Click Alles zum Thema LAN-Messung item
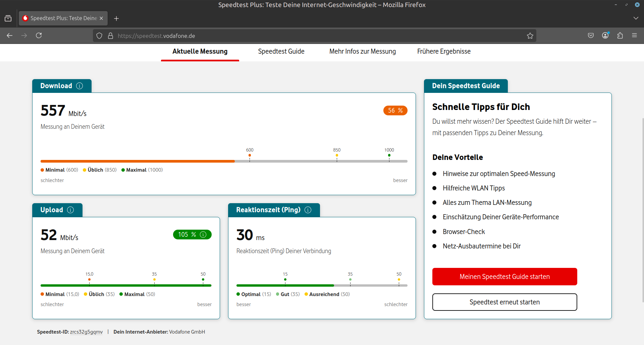Viewport: 644px width, 345px height. tap(487, 203)
